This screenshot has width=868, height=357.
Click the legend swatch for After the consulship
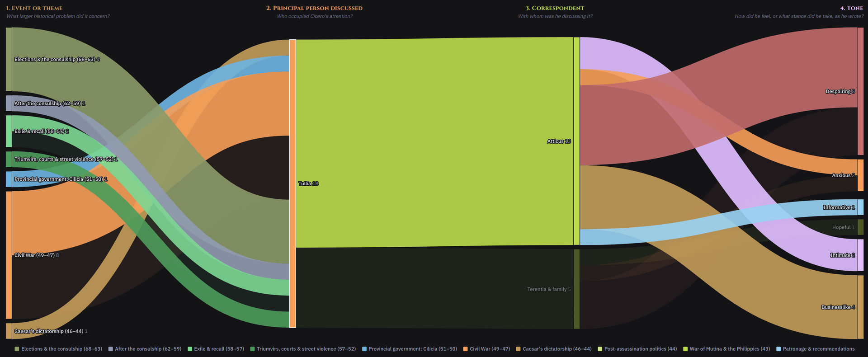111,349
